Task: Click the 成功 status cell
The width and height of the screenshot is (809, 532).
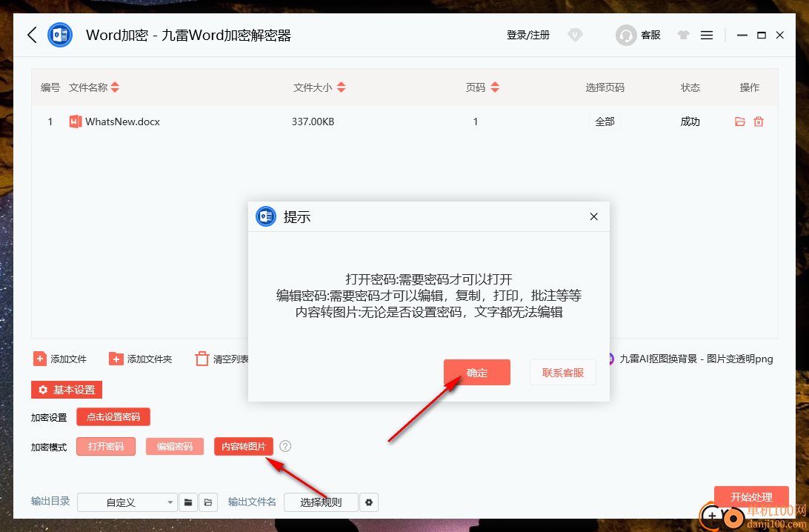Action: pyautogui.click(x=690, y=122)
